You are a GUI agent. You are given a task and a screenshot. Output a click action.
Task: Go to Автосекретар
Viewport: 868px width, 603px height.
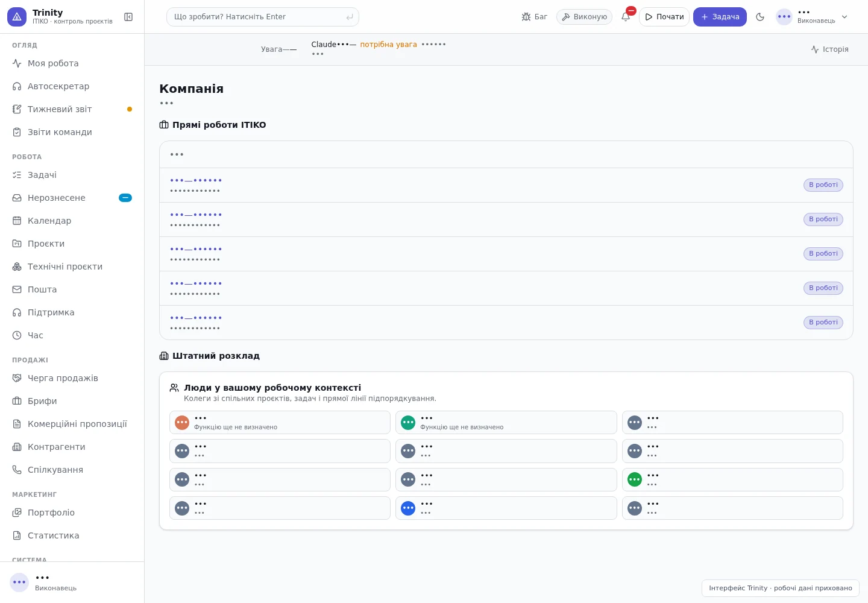pos(72,86)
